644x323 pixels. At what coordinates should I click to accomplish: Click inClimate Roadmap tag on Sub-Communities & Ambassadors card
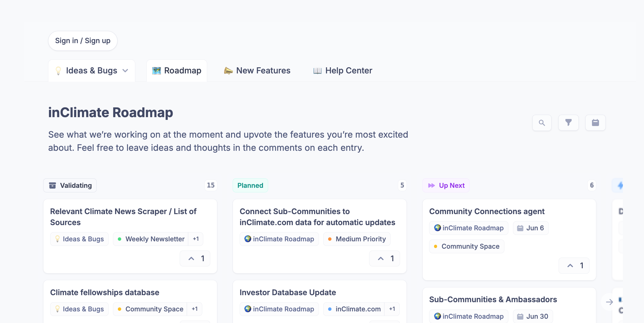tap(469, 316)
